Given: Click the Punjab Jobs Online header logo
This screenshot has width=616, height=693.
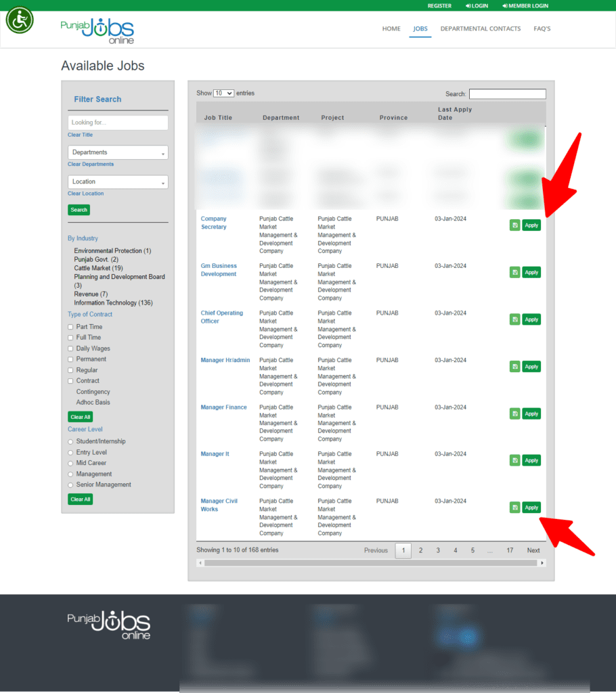Looking at the screenshot, I should click(97, 31).
